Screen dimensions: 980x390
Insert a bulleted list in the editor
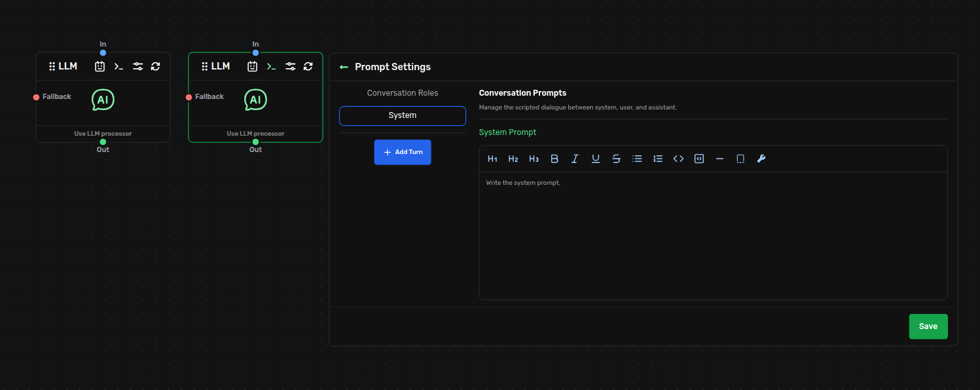[637, 159]
